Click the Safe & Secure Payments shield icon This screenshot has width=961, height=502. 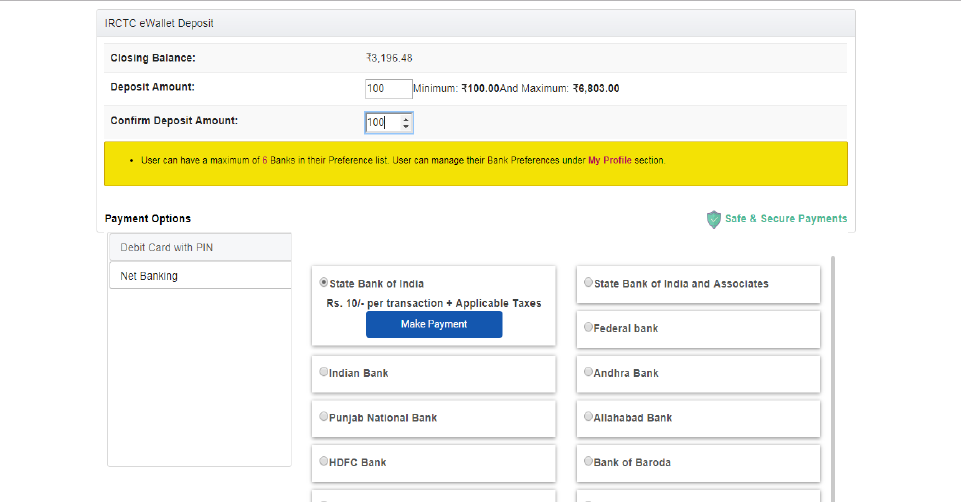[713, 219]
